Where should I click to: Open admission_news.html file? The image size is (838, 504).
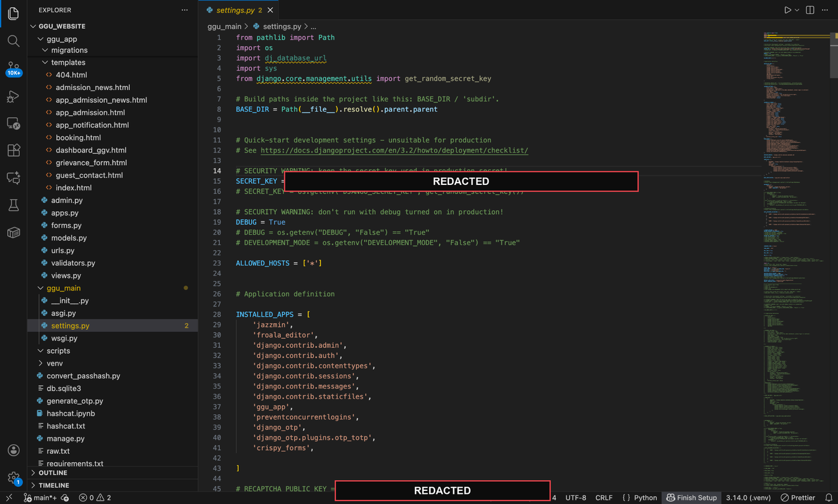tap(93, 87)
